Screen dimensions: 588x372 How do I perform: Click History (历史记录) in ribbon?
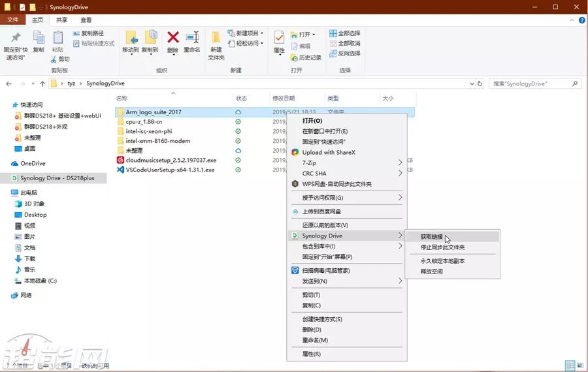[306, 57]
